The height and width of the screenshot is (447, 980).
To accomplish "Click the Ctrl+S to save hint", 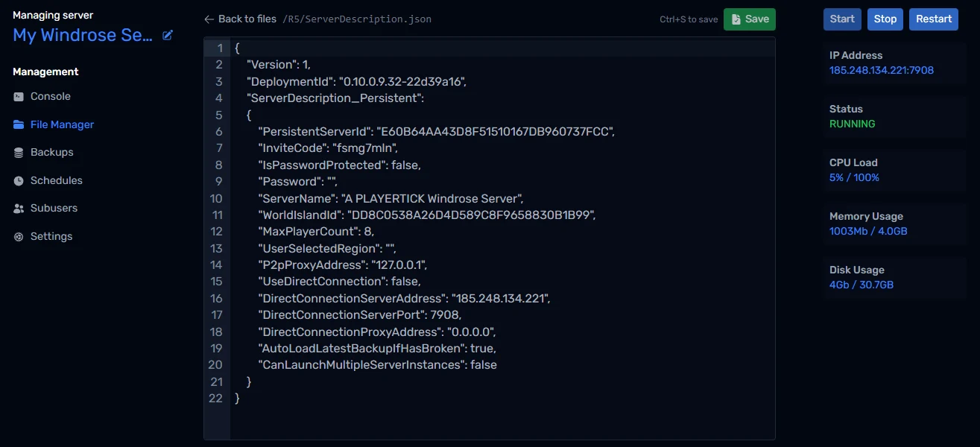I will tap(689, 19).
